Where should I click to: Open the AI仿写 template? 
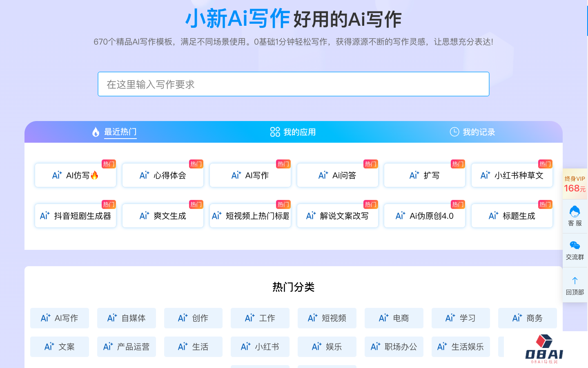pyautogui.click(x=76, y=175)
